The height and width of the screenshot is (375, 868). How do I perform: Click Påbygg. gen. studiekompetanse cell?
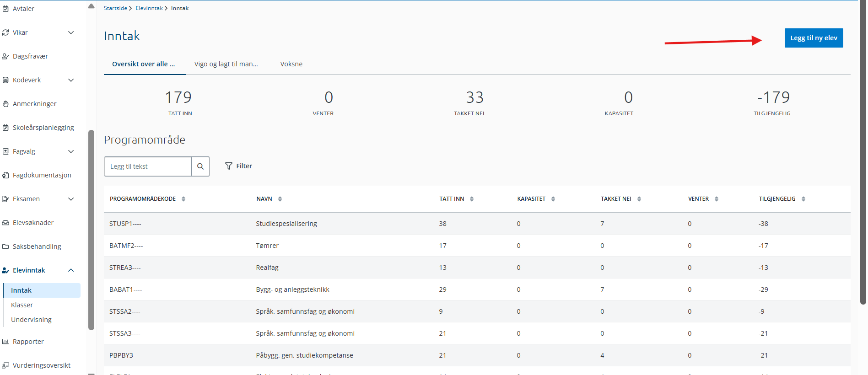tap(304, 355)
